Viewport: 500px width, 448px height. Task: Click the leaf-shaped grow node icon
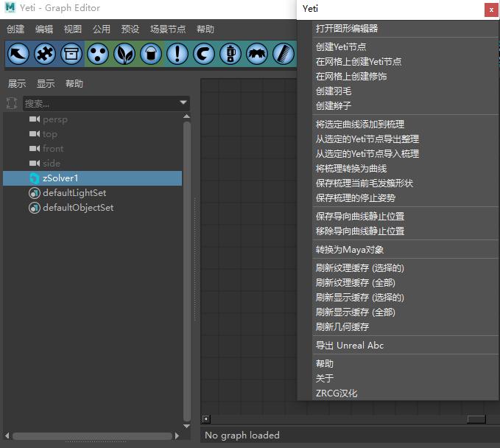tap(124, 53)
